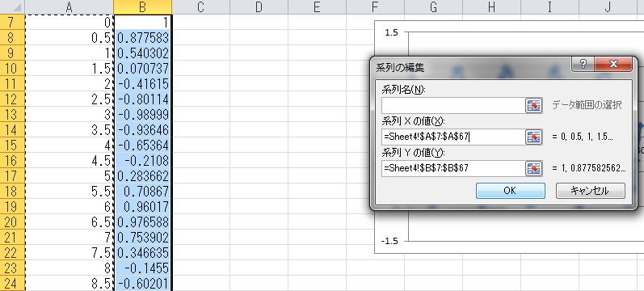Select row 7 header
Screen dimensions: 644x291
pyautogui.click(x=12, y=22)
